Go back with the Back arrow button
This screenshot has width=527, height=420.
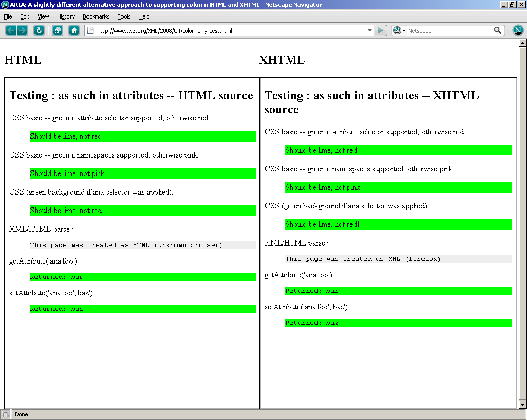11,30
